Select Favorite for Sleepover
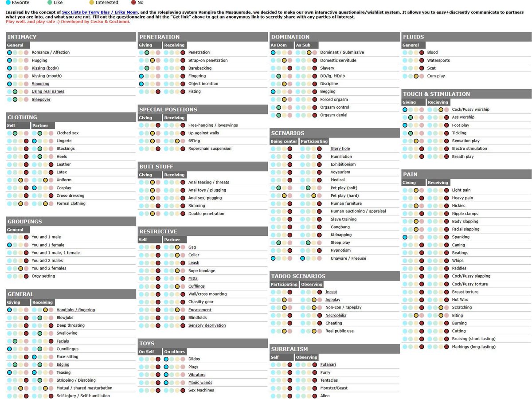The image size is (532, 399). tap(9, 99)
